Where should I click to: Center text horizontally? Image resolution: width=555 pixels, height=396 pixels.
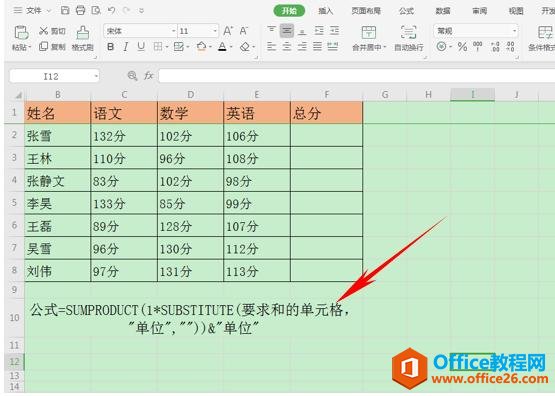(x=287, y=46)
